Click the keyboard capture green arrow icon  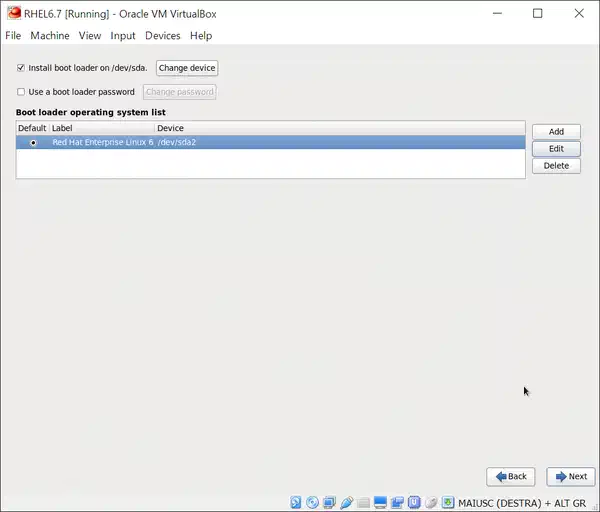[448, 502]
